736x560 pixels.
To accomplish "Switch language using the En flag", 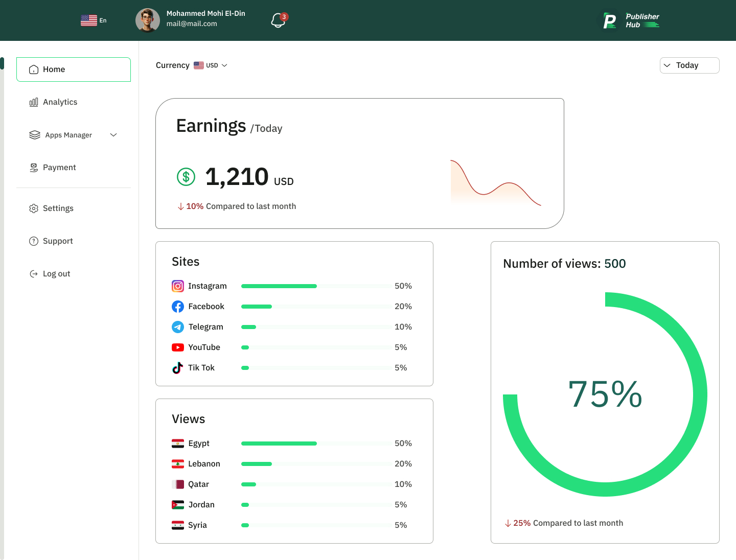I will (94, 20).
